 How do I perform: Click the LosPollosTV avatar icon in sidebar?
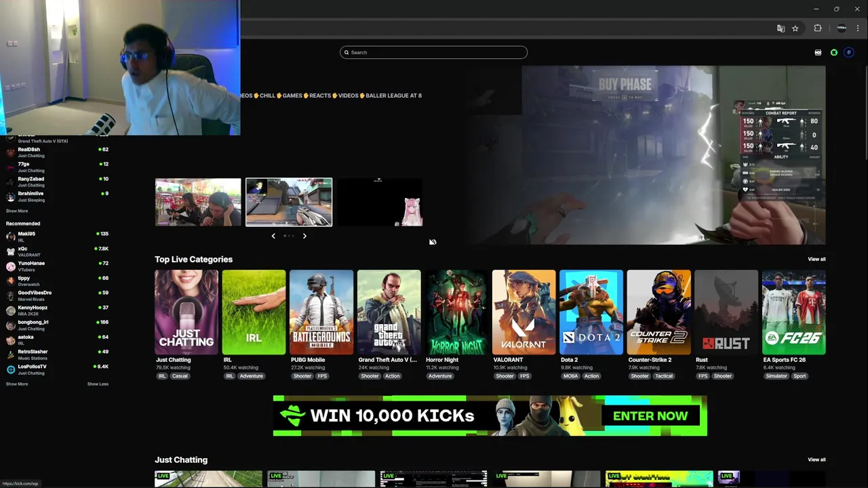(10, 369)
